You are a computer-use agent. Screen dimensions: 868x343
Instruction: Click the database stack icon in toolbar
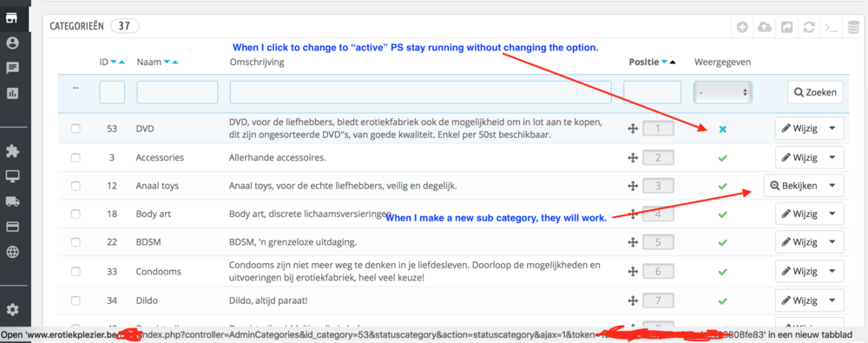[x=853, y=27]
